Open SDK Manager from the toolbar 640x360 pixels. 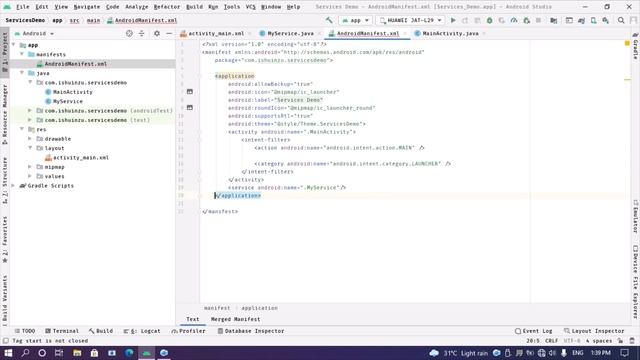[606, 20]
